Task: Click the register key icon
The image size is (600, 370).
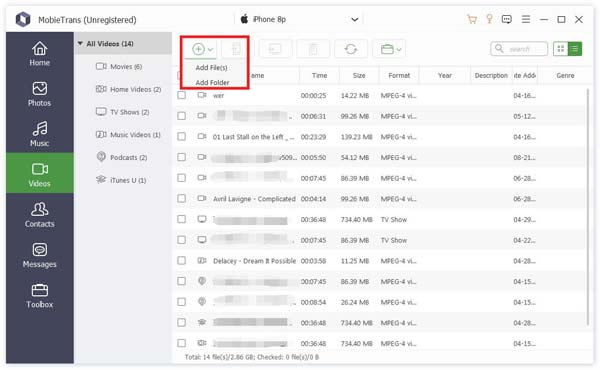Action: 489,19
